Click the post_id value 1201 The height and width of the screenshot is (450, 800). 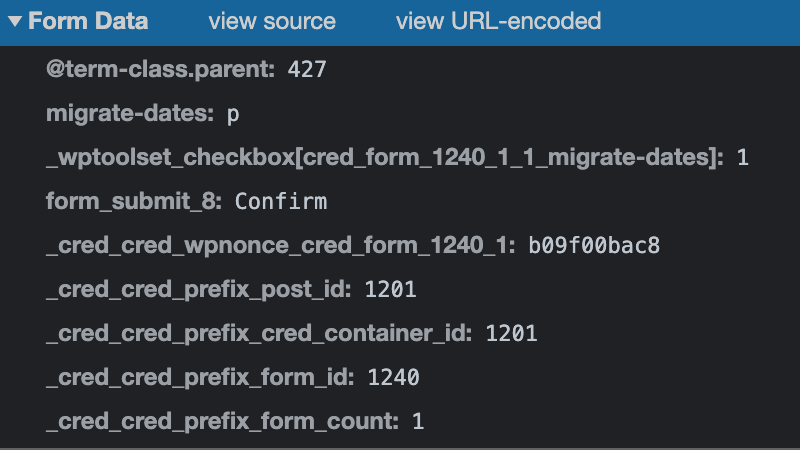tap(390, 289)
